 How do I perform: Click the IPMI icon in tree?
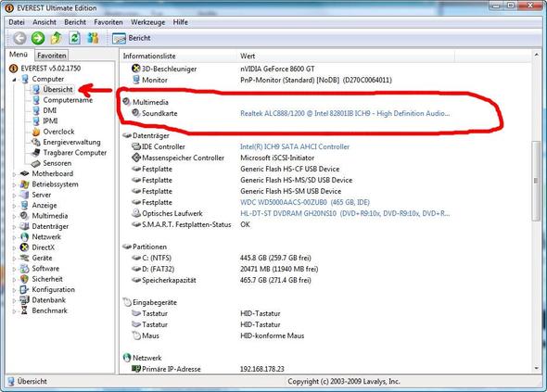[36, 120]
